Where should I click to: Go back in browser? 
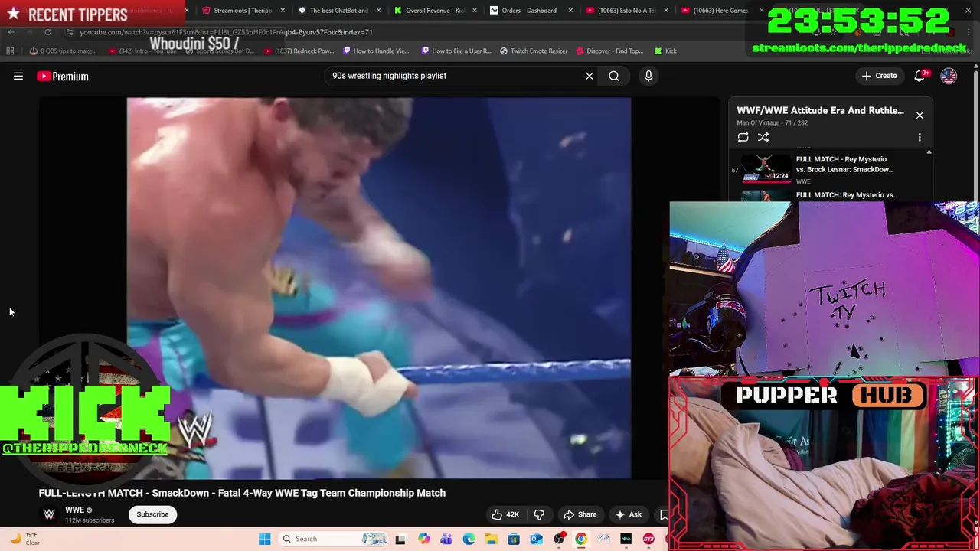[11, 32]
